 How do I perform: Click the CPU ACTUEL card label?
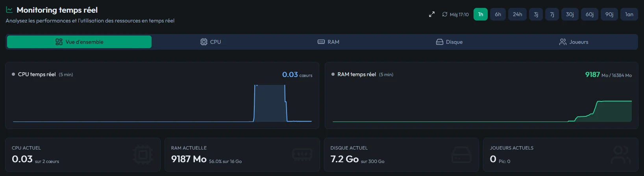[26, 148]
